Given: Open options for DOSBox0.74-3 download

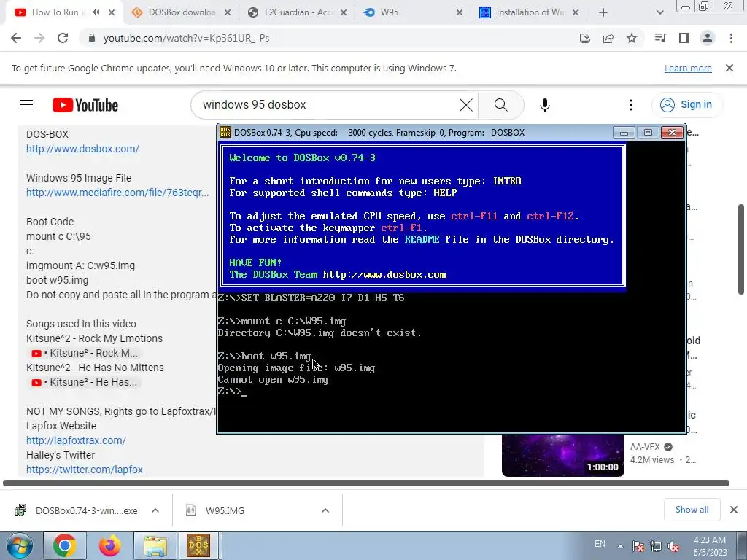Looking at the screenshot, I should (x=155, y=510).
